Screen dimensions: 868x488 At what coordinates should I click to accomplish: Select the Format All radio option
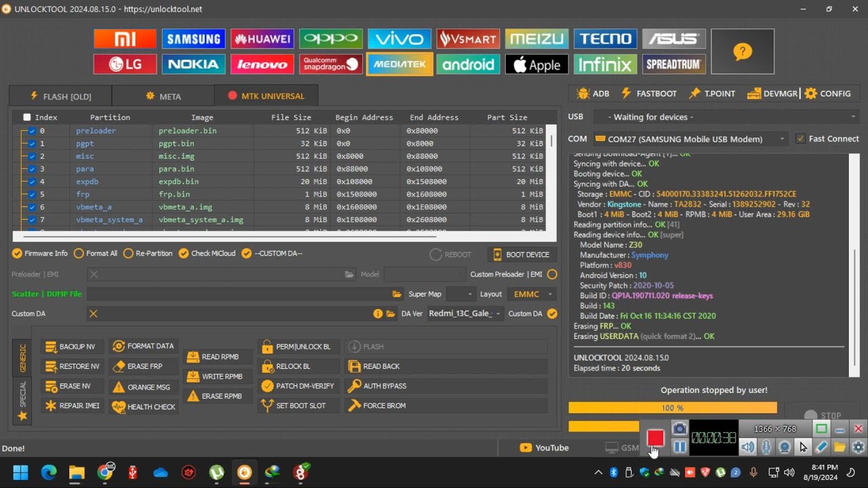[79, 253]
